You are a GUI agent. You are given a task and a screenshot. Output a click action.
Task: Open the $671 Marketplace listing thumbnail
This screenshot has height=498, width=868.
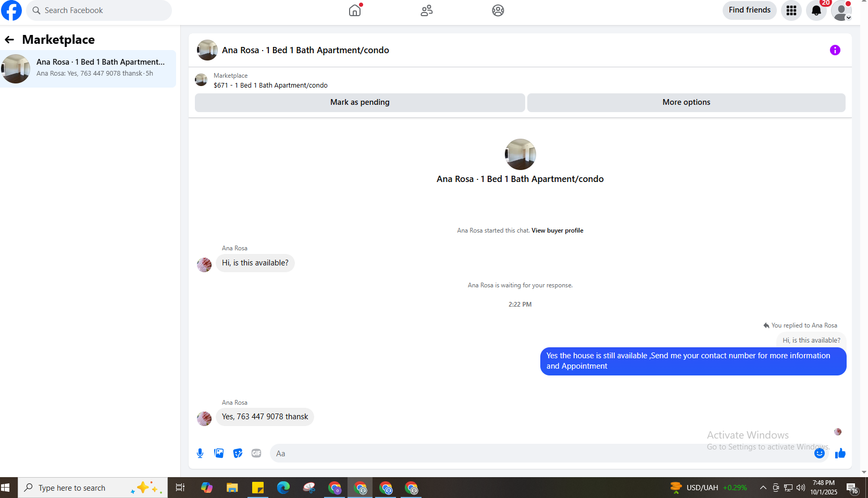[x=201, y=80]
